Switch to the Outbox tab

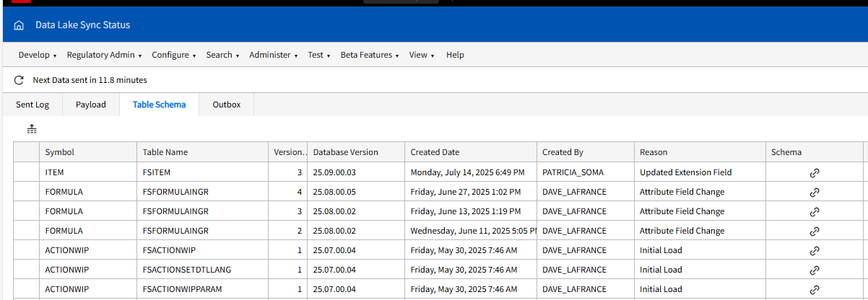click(x=227, y=105)
